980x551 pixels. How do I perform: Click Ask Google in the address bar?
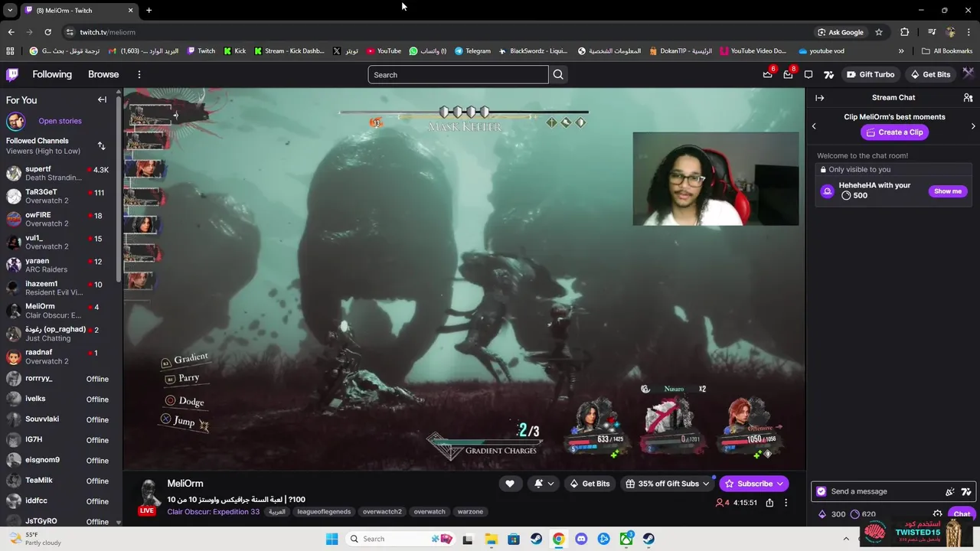[x=841, y=32]
